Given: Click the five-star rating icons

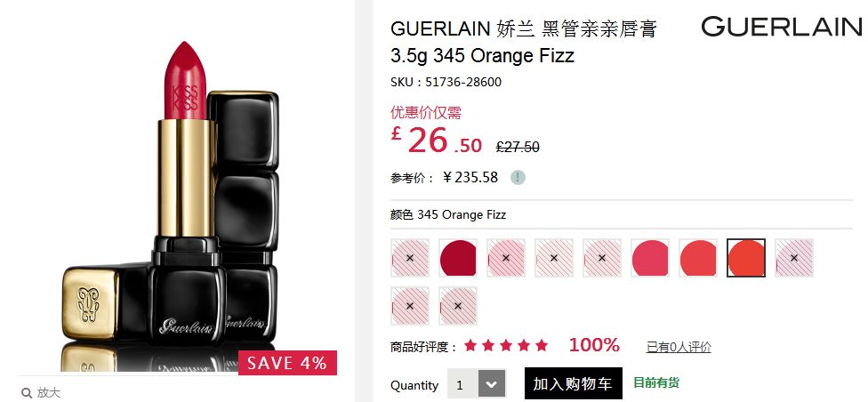Looking at the screenshot, I should click(x=506, y=346).
